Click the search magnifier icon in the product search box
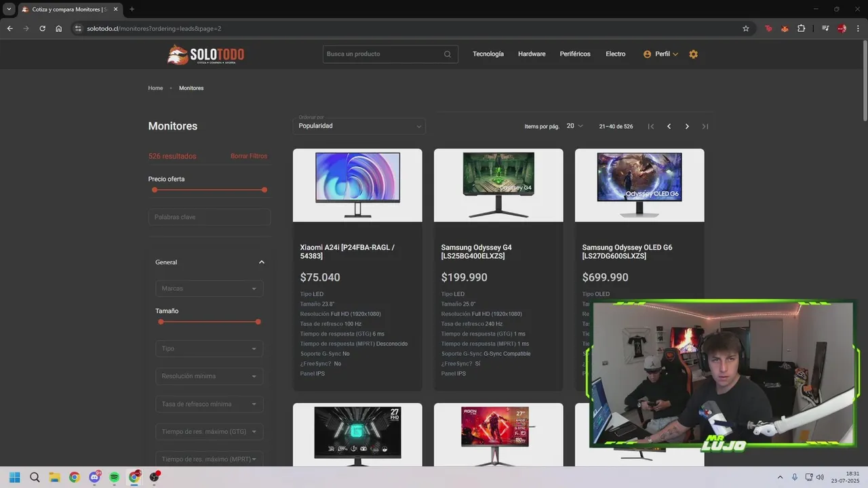 click(x=448, y=54)
